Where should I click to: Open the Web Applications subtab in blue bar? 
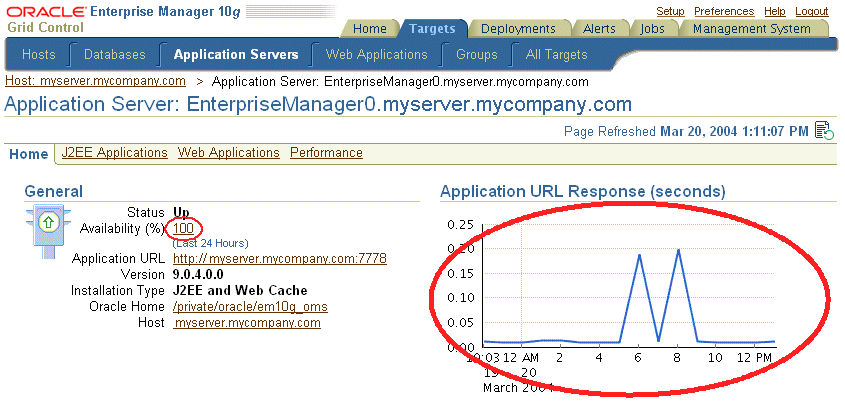(x=376, y=54)
